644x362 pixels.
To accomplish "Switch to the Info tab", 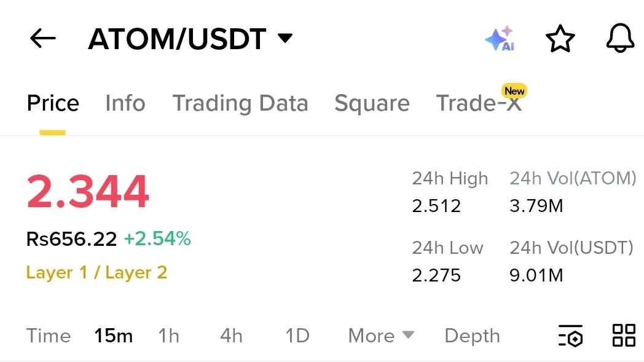I will pyautogui.click(x=125, y=103).
